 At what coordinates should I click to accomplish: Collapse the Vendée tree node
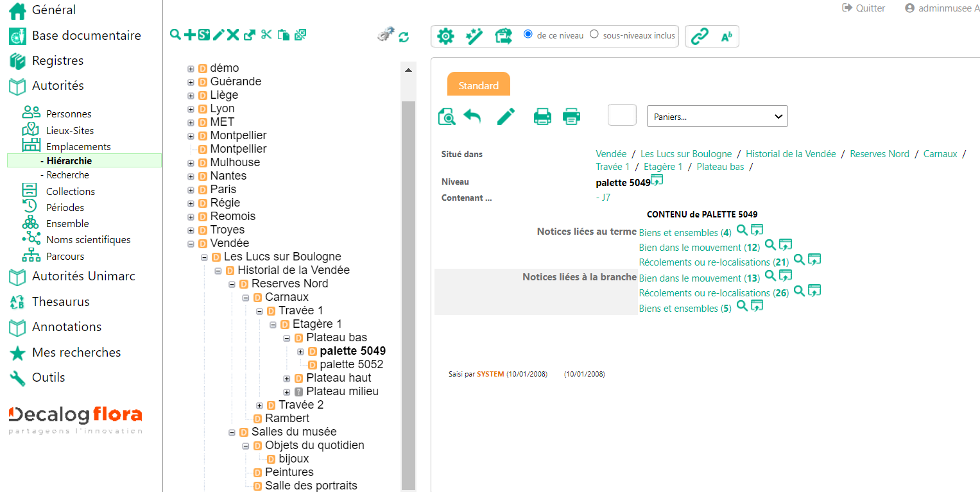point(191,244)
